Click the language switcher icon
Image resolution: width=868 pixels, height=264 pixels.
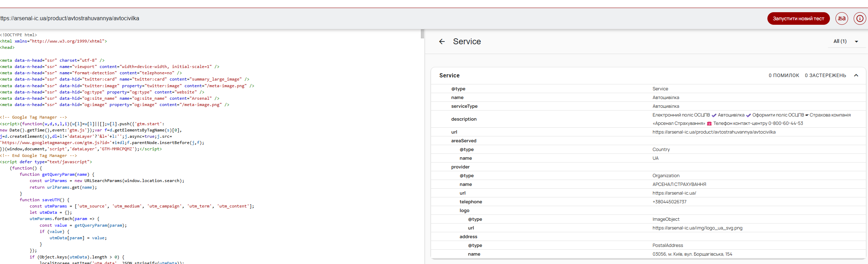(842, 18)
